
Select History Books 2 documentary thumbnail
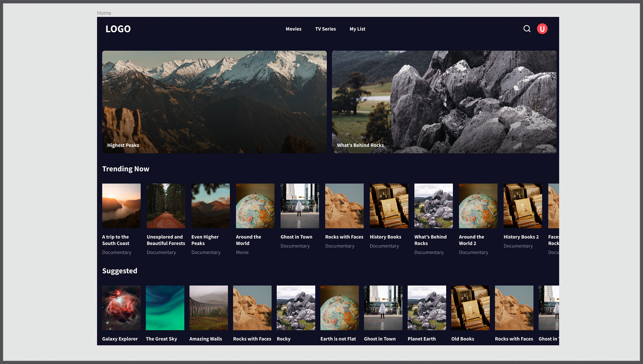pos(522,206)
